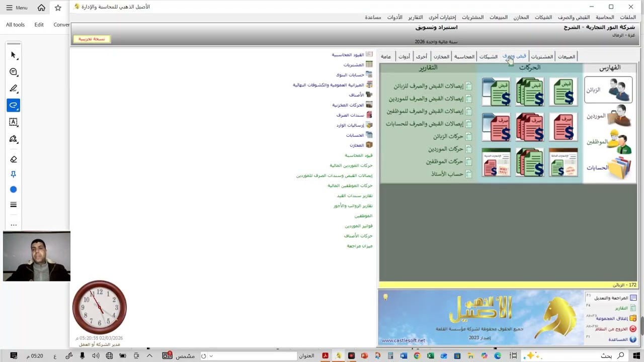This screenshot has height=362, width=644.
Task: Click the star bookmark icon in toolbar
Action: point(58,8)
